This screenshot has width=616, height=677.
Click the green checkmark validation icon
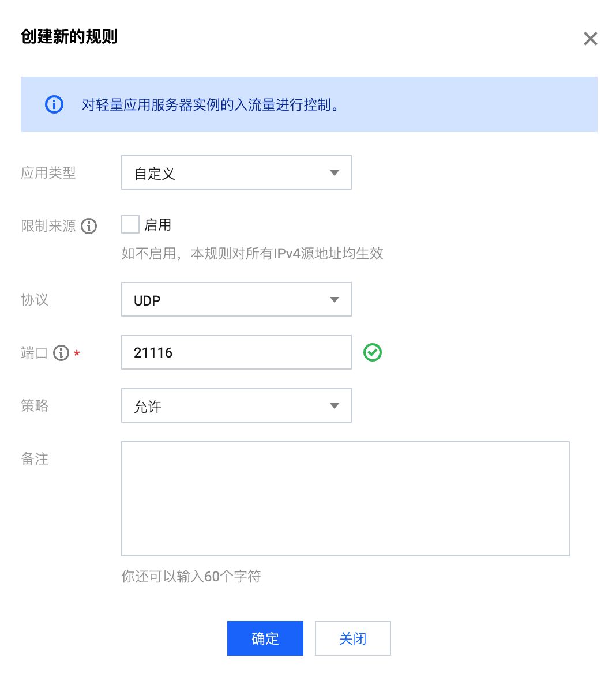coord(373,352)
